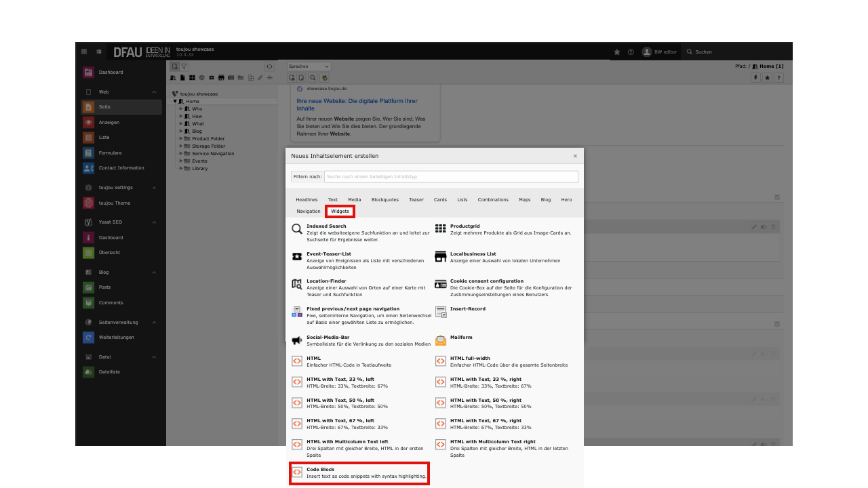Screen dimensions: 868x488
Task: Open the Seite page module
Action: click(121, 107)
